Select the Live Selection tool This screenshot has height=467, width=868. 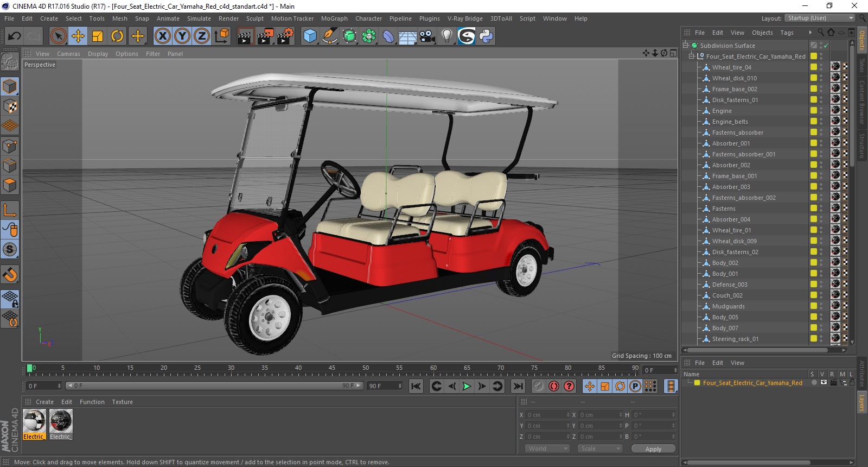[58, 36]
